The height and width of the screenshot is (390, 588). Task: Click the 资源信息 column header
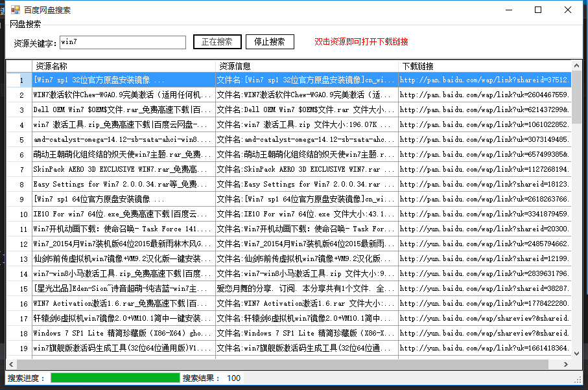coord(307,66)
